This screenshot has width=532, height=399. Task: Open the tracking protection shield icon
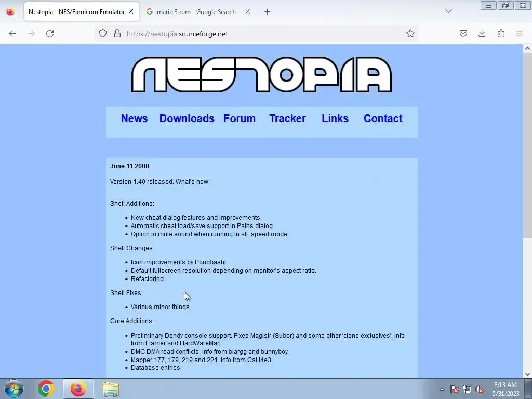103,33
